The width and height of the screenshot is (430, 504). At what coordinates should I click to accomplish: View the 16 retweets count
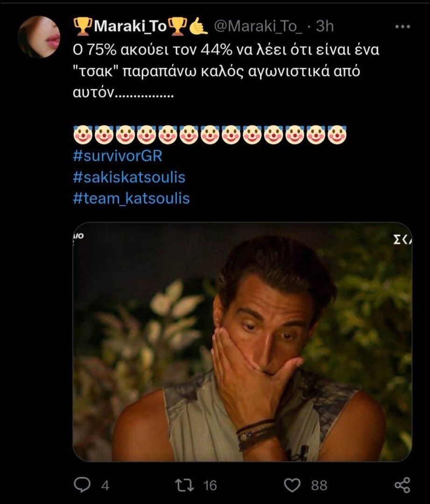(210, 485)
